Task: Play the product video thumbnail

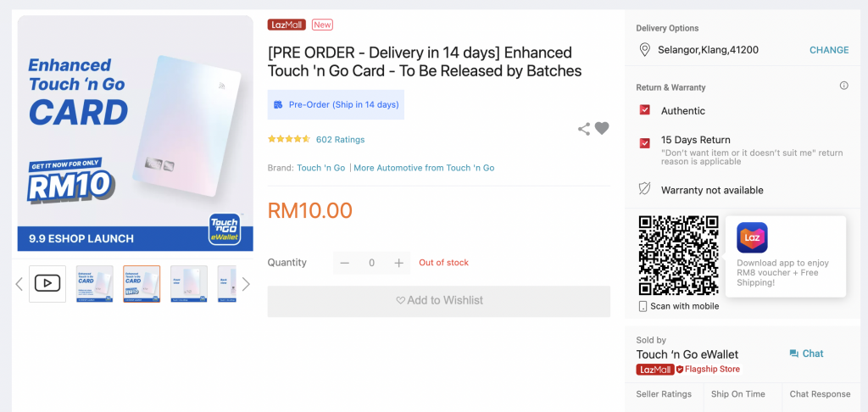Action: (47, 284)
